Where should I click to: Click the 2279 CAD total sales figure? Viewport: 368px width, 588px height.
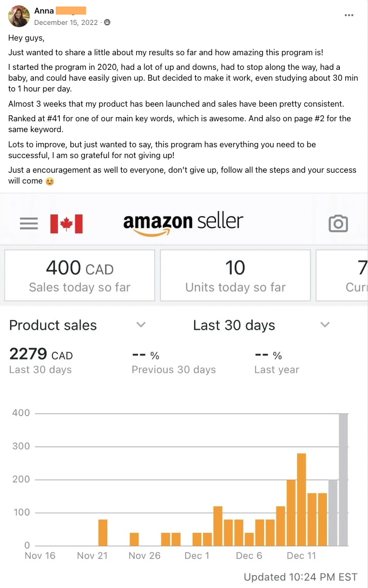[x=41, y=355]
